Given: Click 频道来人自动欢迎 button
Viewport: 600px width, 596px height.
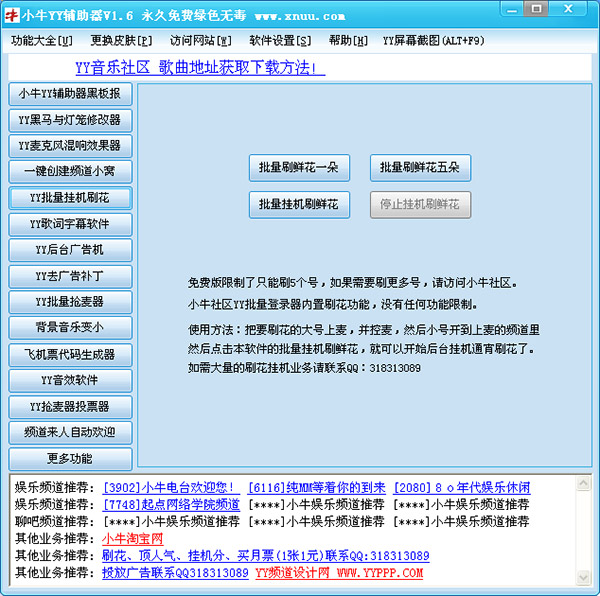Looking at the screenshot, I should coord(70,433).
